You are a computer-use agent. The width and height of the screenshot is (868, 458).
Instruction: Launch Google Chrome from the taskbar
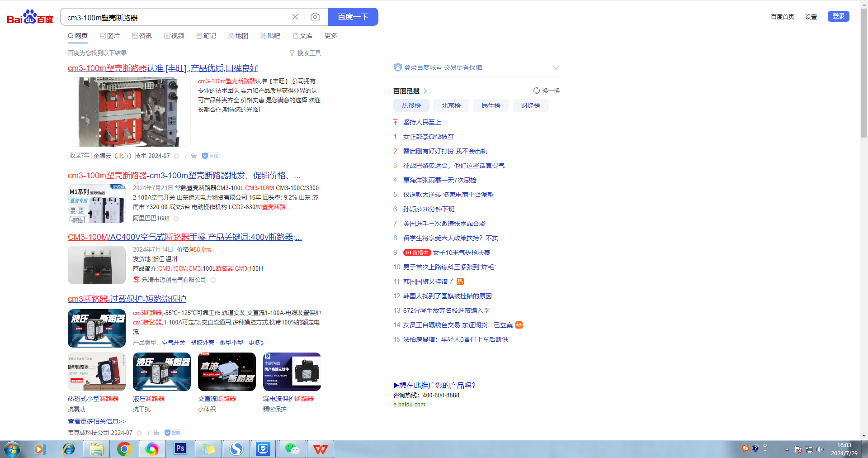pyautogui.click(x=124, y=448)
